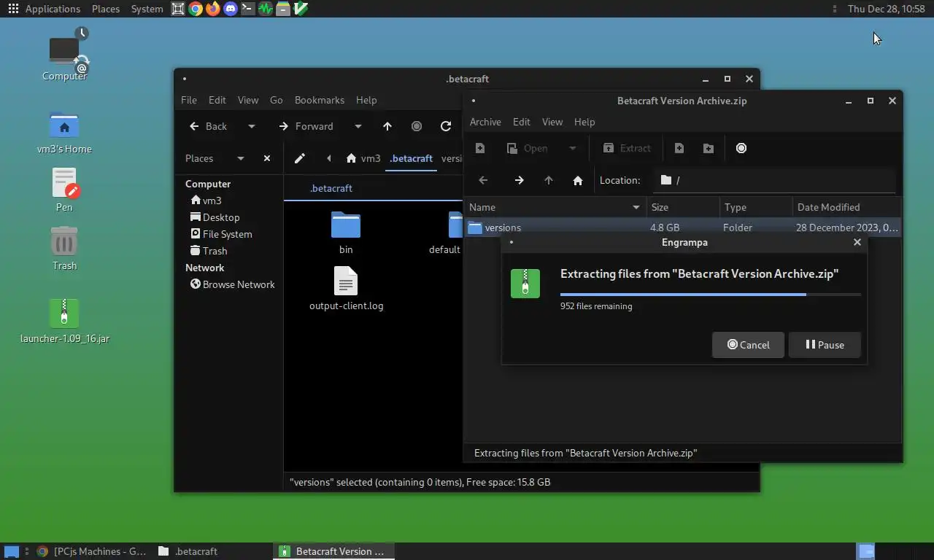This screenshot has width=934, height=560.
Task: Select the output-client.log file
Action: pos(346,288)
